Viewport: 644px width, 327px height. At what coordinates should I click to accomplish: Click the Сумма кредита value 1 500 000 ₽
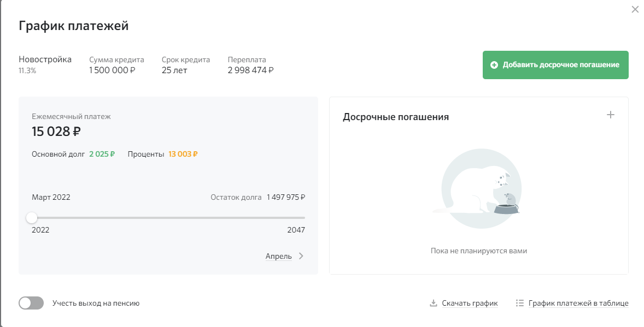point(112,70)
